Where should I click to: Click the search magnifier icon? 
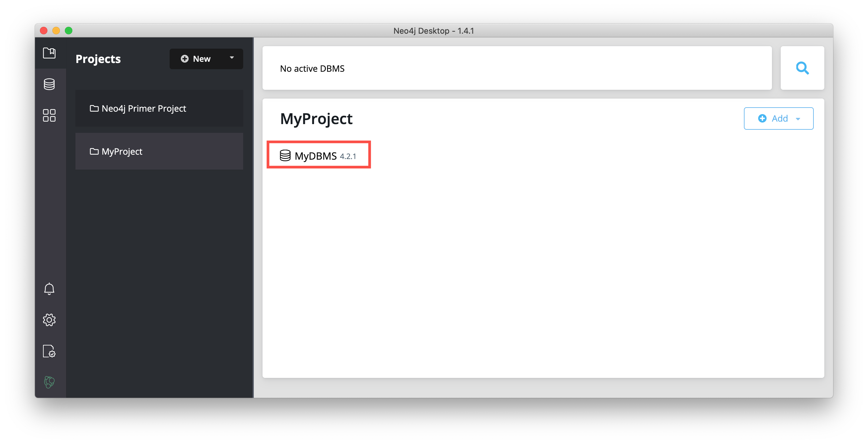click(x=802, y=68)
